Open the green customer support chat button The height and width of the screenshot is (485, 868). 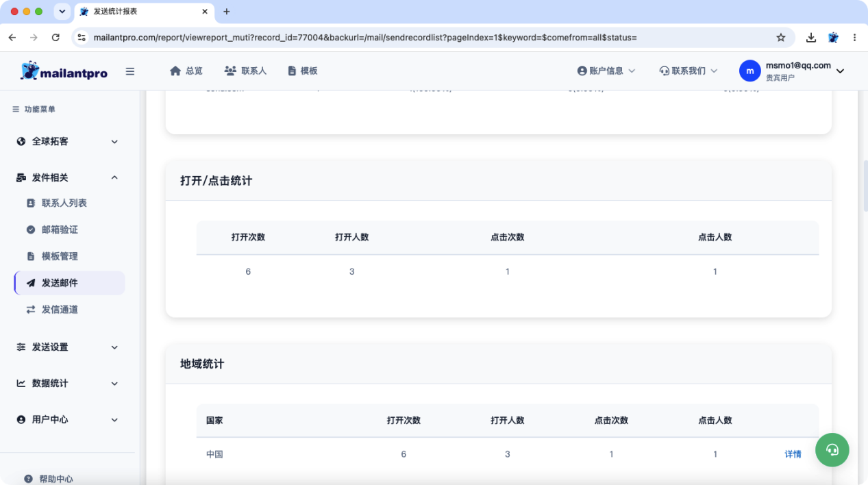point(832,449)
